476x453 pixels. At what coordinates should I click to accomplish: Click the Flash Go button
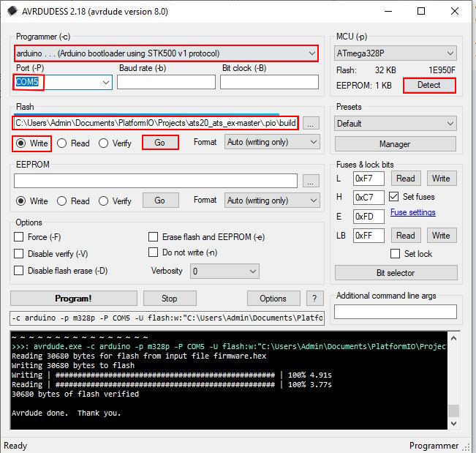click(x=160, y=143)
